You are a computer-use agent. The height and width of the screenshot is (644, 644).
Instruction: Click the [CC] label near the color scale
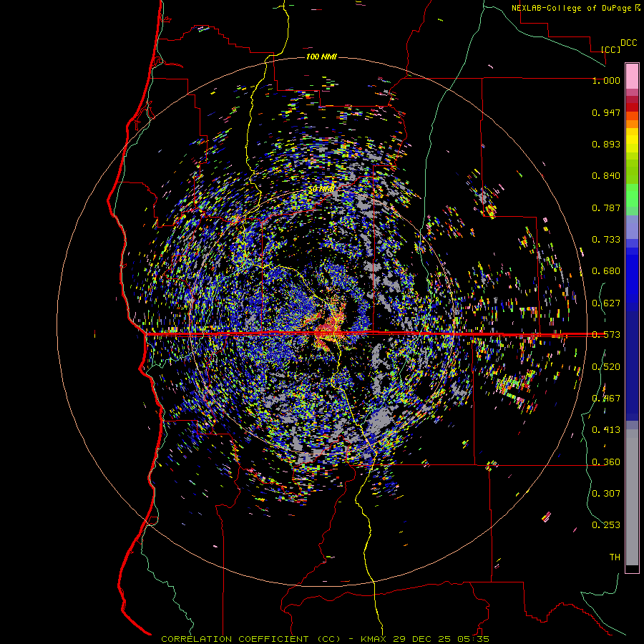[x=611, y=50]
